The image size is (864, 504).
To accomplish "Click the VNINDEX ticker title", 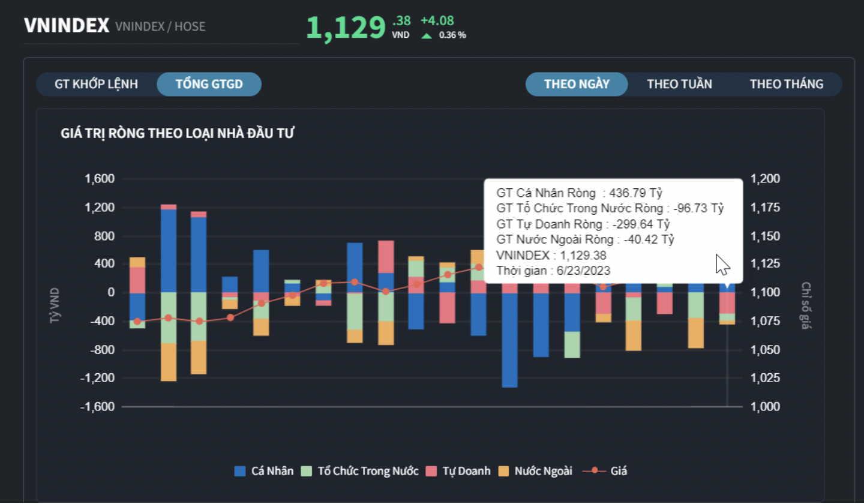I will pyautogui.click(x=67, y=26).
